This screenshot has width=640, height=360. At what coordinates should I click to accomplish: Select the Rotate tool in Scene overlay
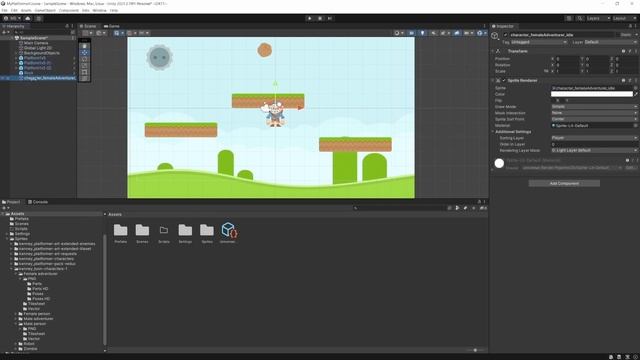click(x=84, y=59)
